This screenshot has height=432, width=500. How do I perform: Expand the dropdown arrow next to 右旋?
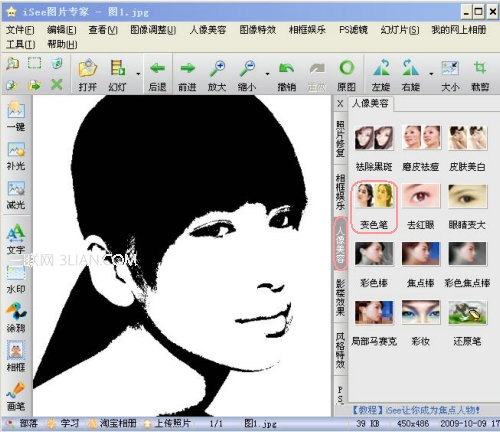click(431, 74)
